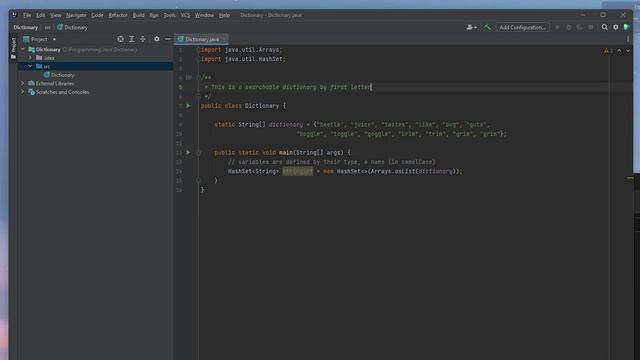Fold the import statements block
640x360 pixels.
click(x=199, y=50)
